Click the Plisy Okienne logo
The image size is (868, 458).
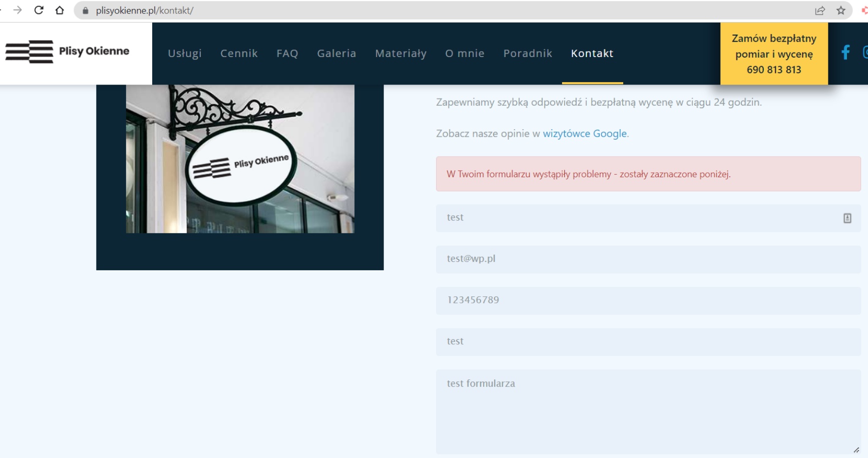click(x=67, y=52)
